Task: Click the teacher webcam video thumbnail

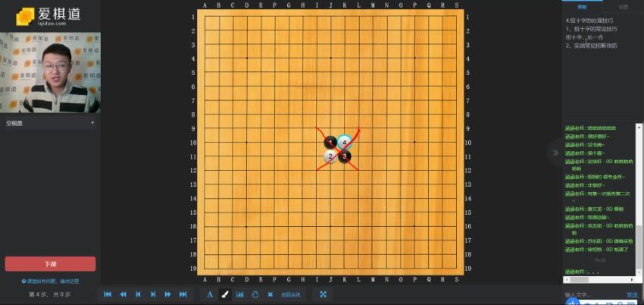Action: coord(50,73)
